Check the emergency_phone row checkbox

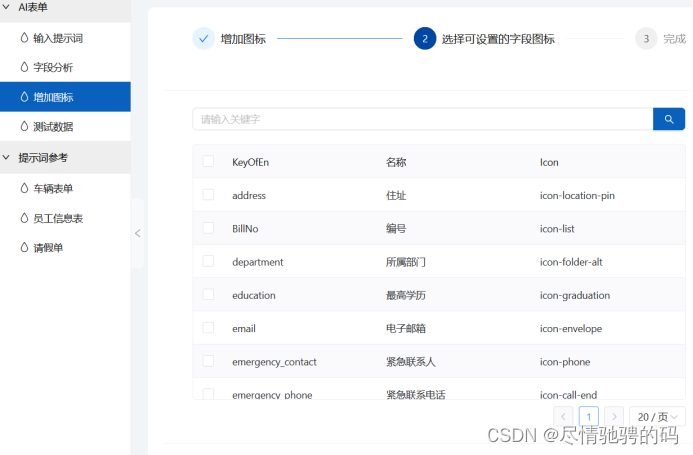[x=208, y=394]
